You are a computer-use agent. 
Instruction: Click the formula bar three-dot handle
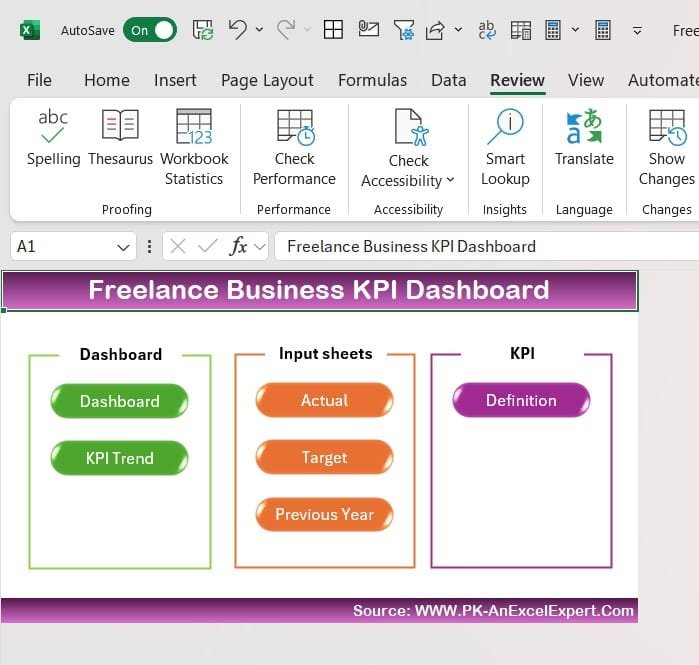pyautogui.click(x=149, y=246)
